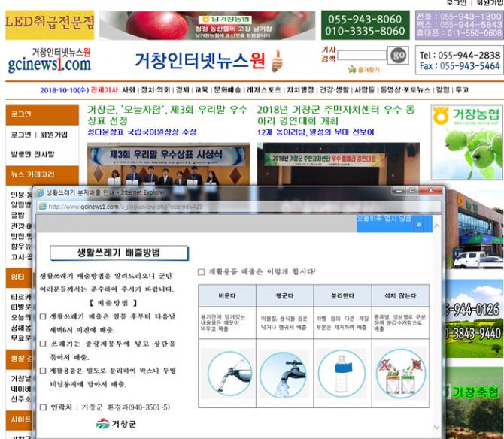Click the 섞지 않는다 table header
This screenshot has width=504, height=439.
[x=400, y=295]
